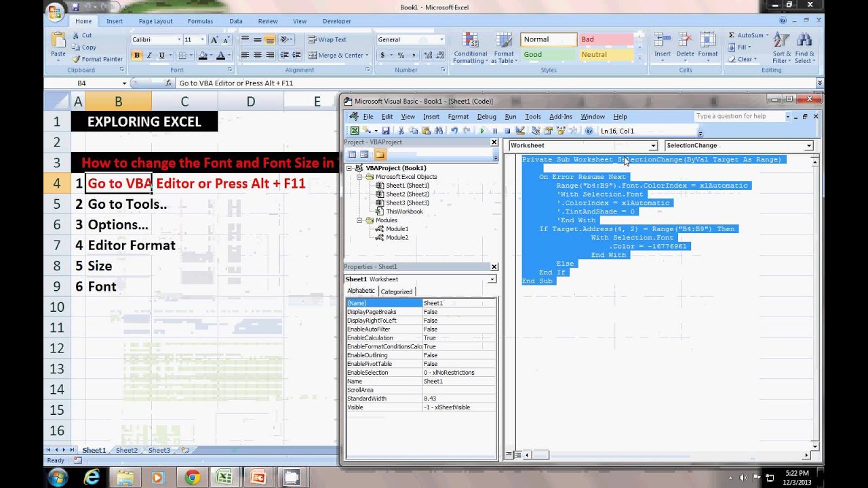Click the Increase Font Size icon
Viewport: 868px width, 488px height.
214,40
